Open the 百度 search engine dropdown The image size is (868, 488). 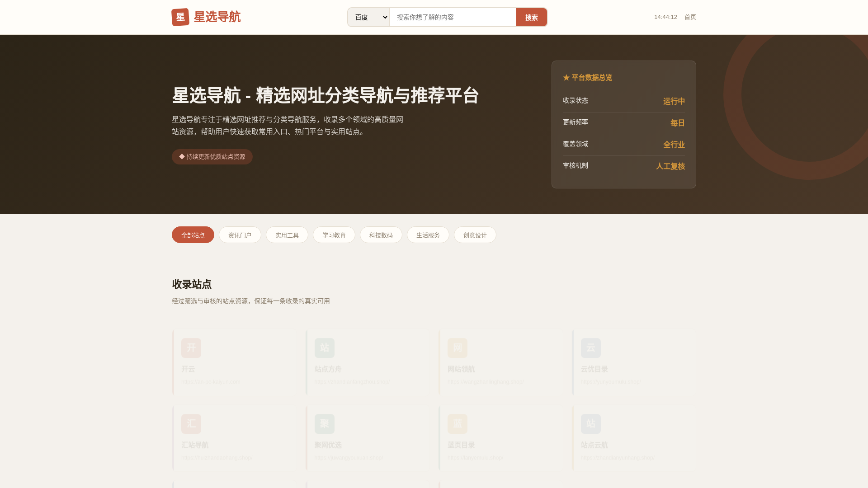(368, 17)
